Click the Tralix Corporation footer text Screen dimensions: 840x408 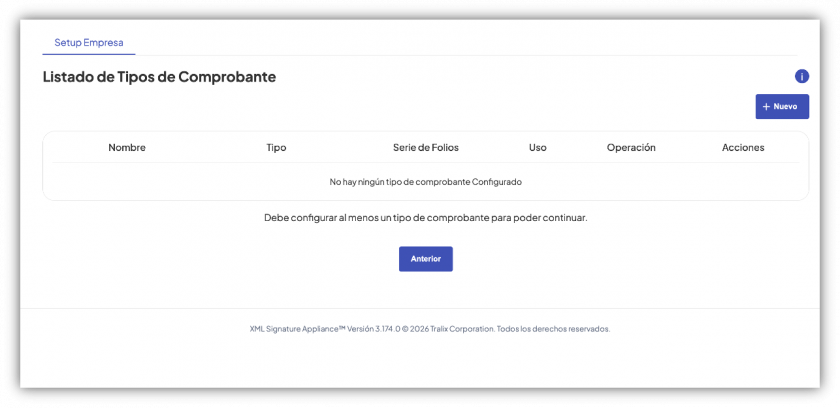pos(462,329)
